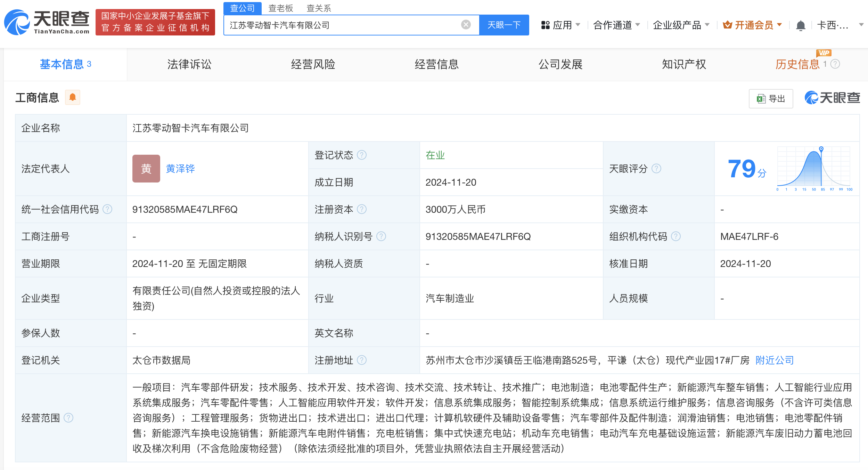The width and height of the screenshot is (868, 470).
Task: Open notifications via the bell icon
Action: click(801, 25)
